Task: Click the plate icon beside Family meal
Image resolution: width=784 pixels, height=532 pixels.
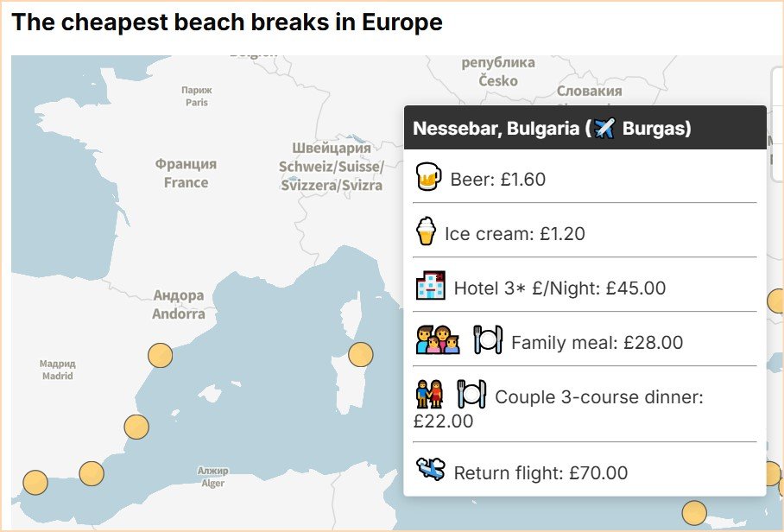Action: point(488,339)
